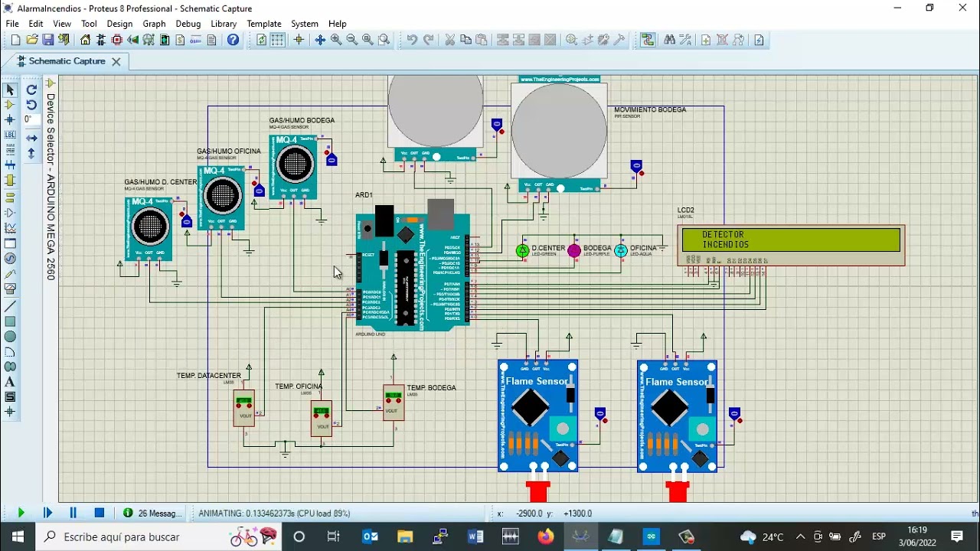Zoom out with magnifier minus
Viewport: 980px width, 551px height.
click(x=352, y=40)
